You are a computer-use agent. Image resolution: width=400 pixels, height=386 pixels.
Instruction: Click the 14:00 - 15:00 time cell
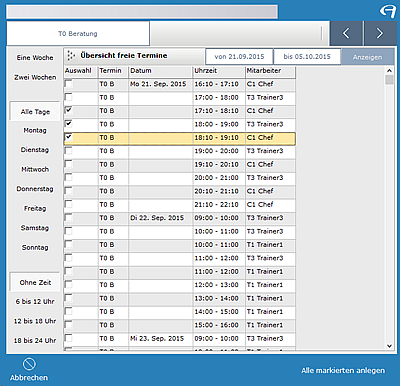[219, 312]
